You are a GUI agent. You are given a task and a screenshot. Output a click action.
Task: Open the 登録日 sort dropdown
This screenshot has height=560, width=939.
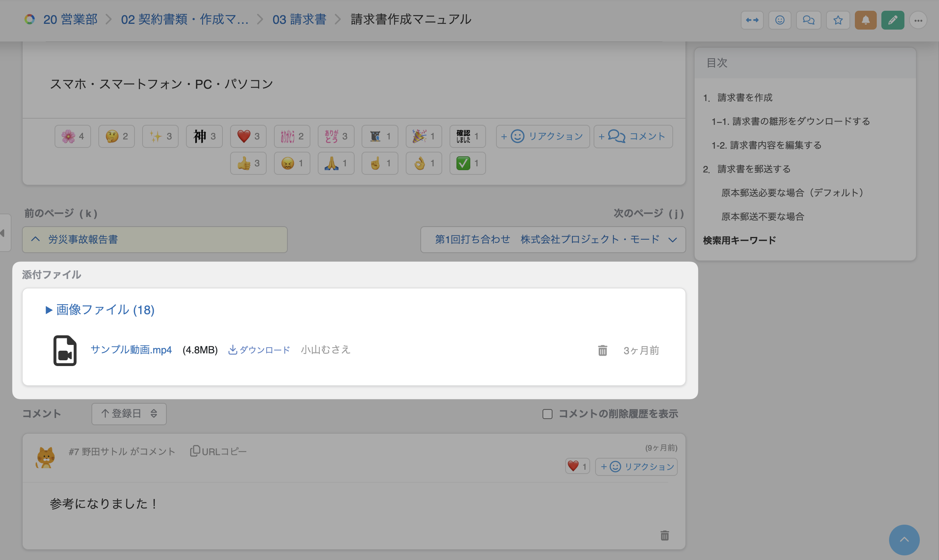point(129,414)
